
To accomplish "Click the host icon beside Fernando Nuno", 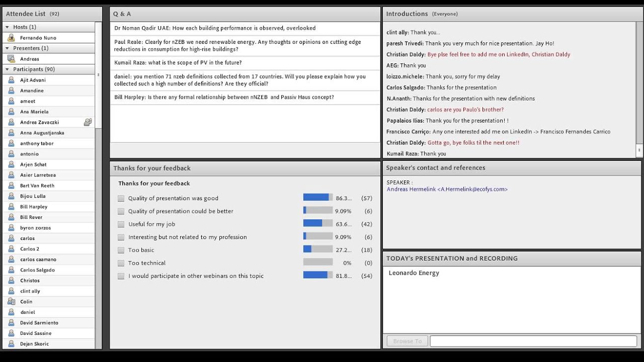I will tap(11, 38).
